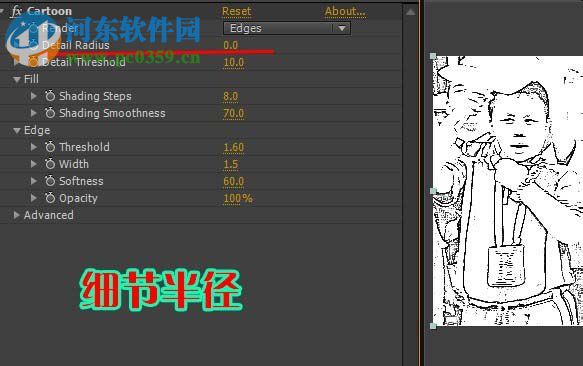The image size is (583, 366).
Task: Toggle stopwatch for Shading Steps
Action: (x=50, y=96)
